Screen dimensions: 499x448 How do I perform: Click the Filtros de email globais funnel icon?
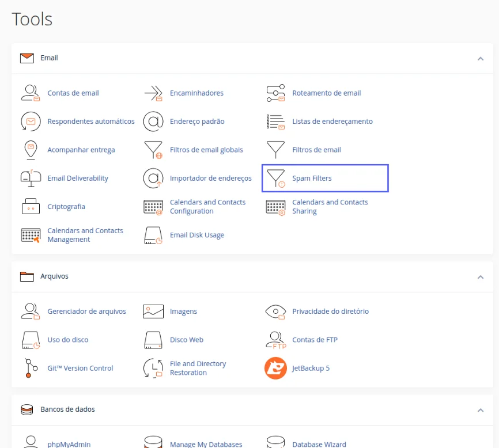coord(153,150)
